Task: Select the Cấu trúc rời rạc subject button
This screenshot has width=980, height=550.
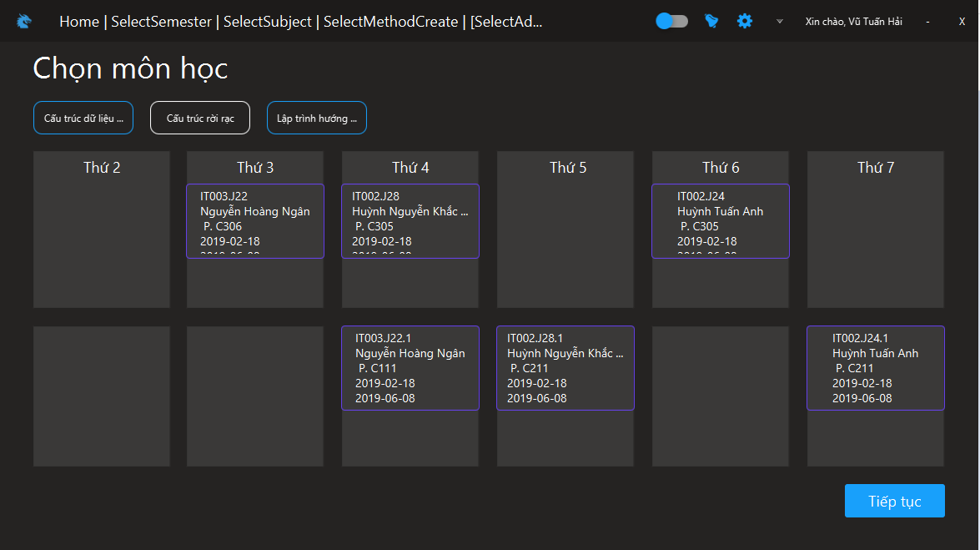Action: point(200,118)
